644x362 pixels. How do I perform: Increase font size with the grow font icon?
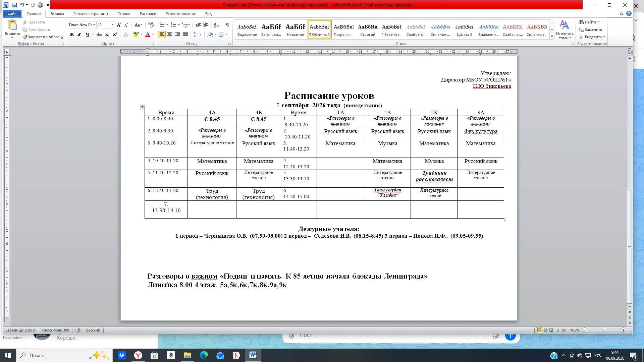pos(119,25)
